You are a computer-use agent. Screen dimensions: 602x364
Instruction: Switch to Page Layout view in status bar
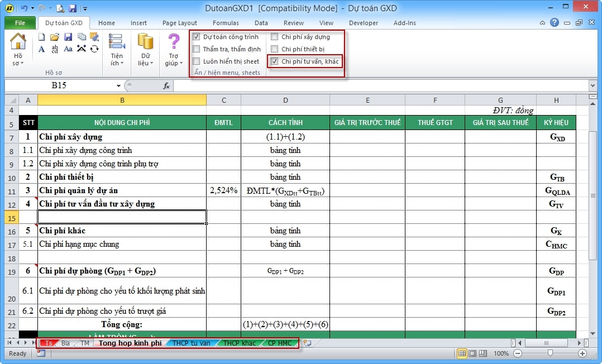[x=474, y=353]
